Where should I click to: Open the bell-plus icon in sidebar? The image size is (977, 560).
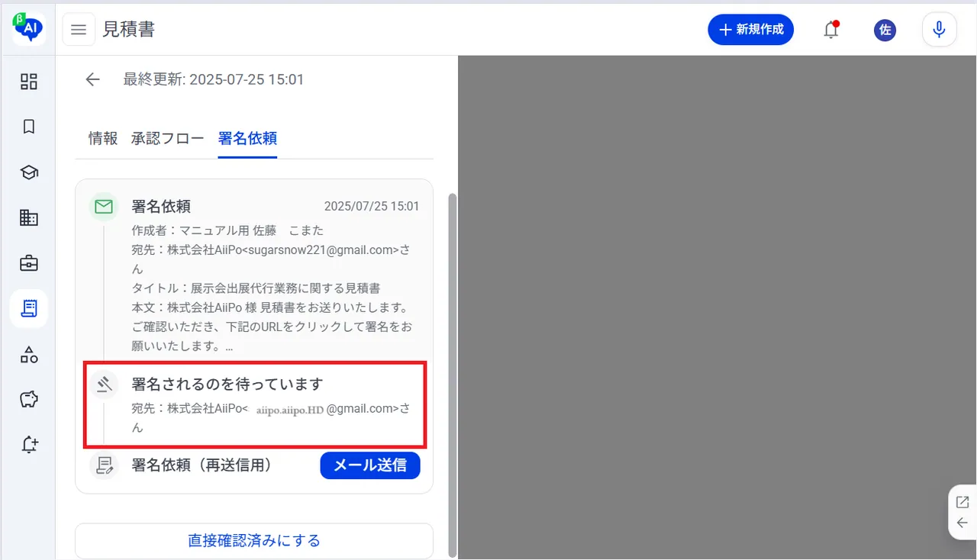coord(29,445)
